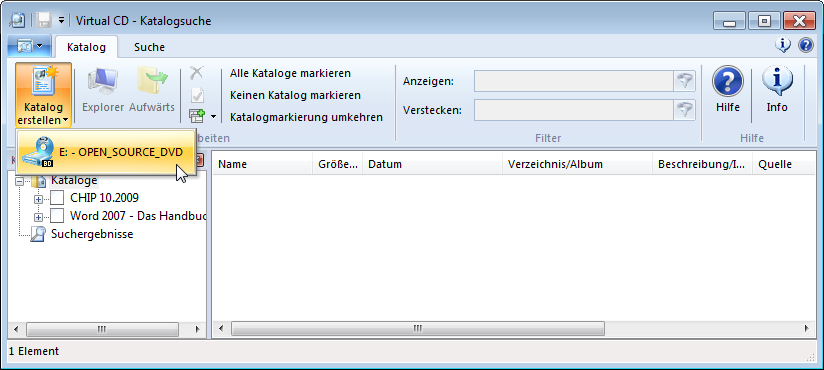The width and height of the screenshot is (824, 370).
Task: Collapse the Kataloge tree node
Action: [x=20, y=181]
